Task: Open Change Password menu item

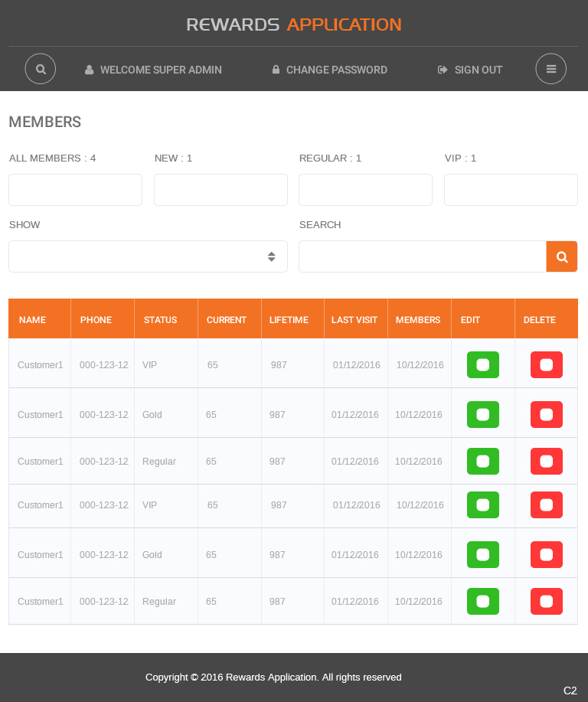Action: 329,70
